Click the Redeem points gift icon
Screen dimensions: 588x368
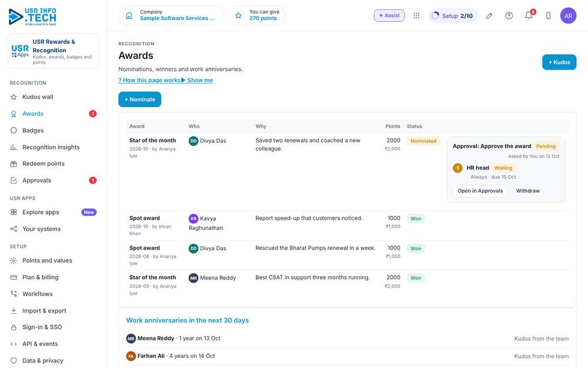[14, 164]
